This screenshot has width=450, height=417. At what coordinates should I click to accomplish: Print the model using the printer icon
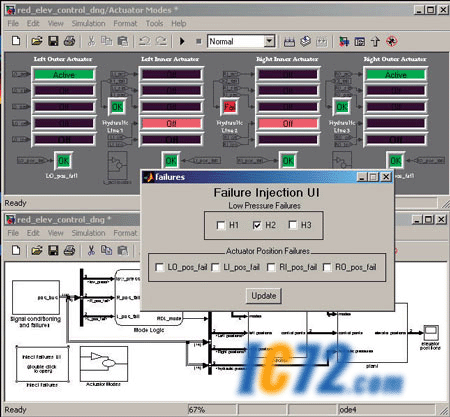(x=69, y=41)
